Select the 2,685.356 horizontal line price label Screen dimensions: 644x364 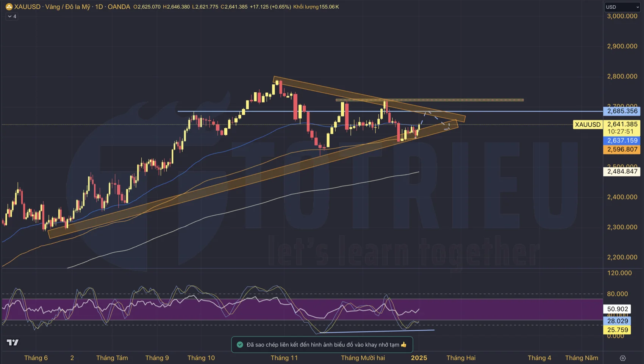tap(622, 111)
